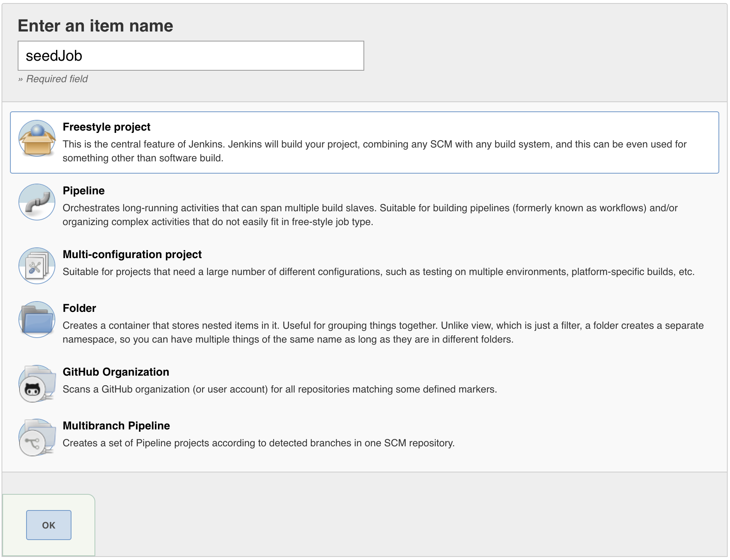This screenshot has width=730, height=560.
Task: Click description 'Creates a set of Pipeline projects'
Action: [x=259, y=443]
